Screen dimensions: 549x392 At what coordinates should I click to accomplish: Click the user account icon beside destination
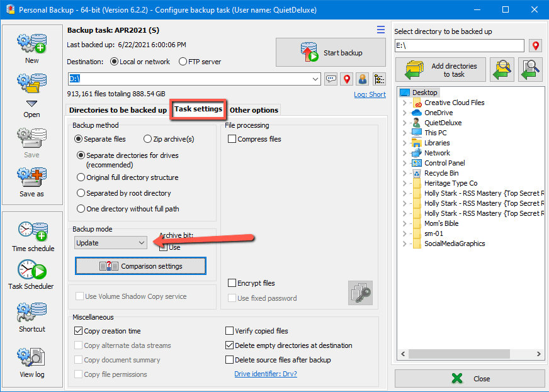[x=363, y=79]
